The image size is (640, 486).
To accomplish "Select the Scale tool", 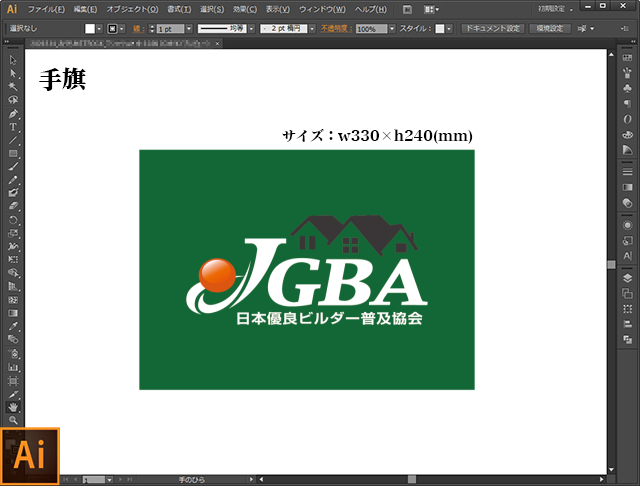I will click(x=13, y=233).
